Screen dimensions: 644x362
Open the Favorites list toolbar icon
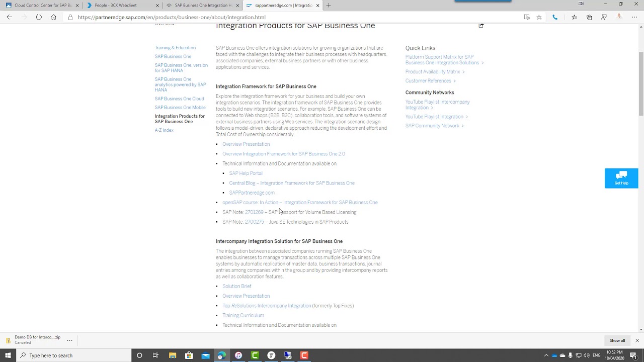click(x=574, y=17)
